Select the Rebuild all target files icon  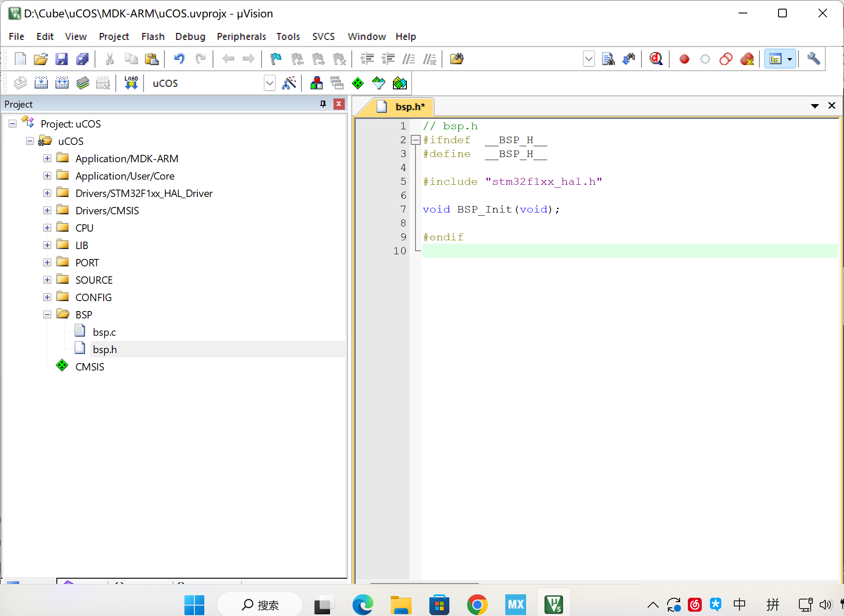(62, 83)
